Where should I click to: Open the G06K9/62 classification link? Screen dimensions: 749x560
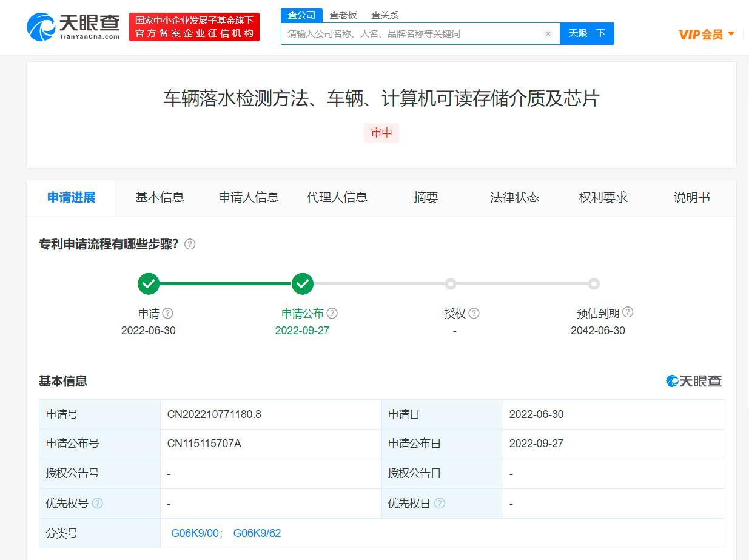coord(257,533)
